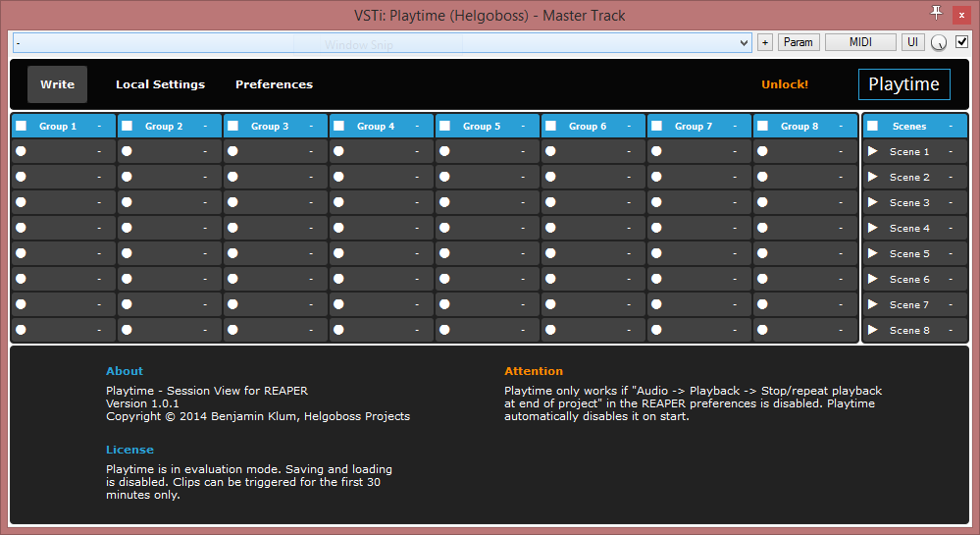Click the Playtime logo button
The image size is (980, 535).
pyautogui.click(x=903, y=84)
